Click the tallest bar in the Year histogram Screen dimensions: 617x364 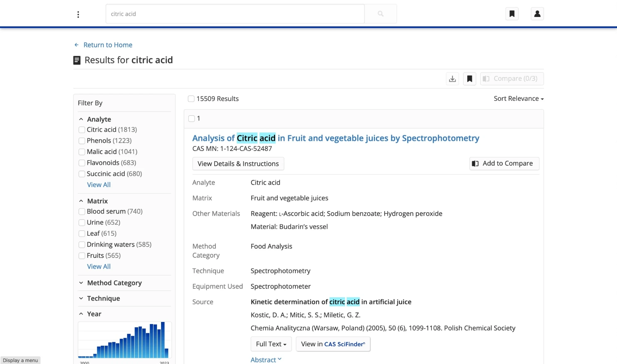tap(163, 340)
